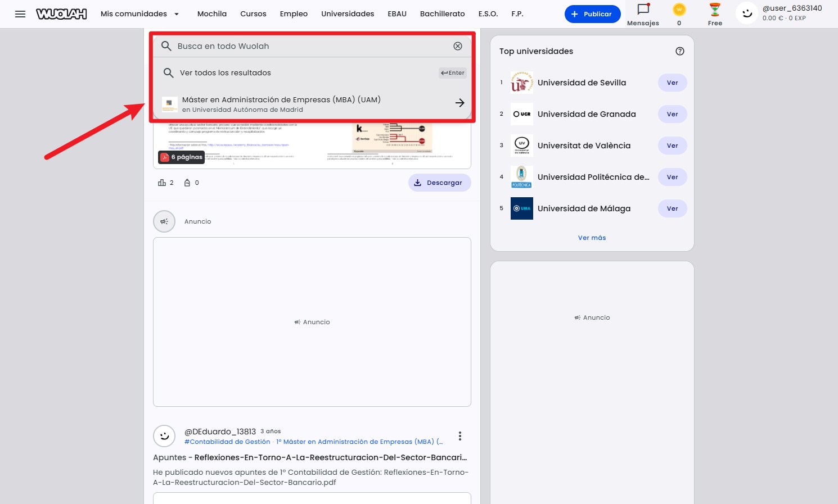This screenshot has height=504, width=838.
Task: Open the help icon in Top universidades
Action: click(x=680, y=51)
